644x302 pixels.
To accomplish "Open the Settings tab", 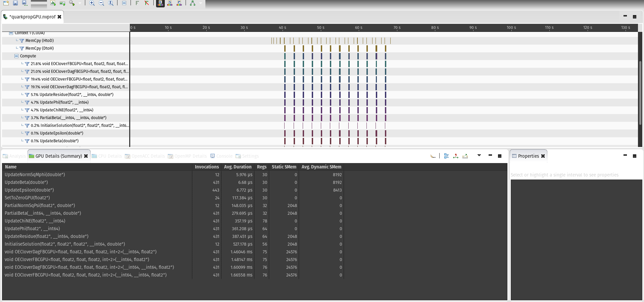I will pyautogui.click(x=247, y=156).
